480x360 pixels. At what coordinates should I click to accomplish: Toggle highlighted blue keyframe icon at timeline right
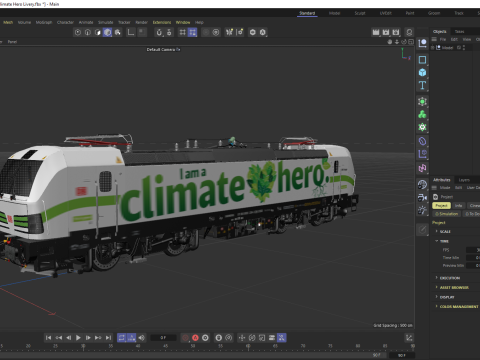pos(282,338)
